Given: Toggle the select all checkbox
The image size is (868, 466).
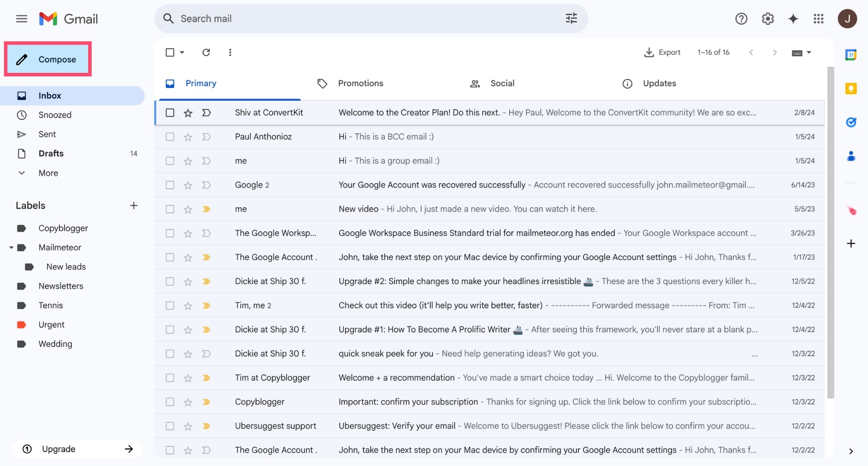Looking at the screenshot, I should (x=170, y=52).
